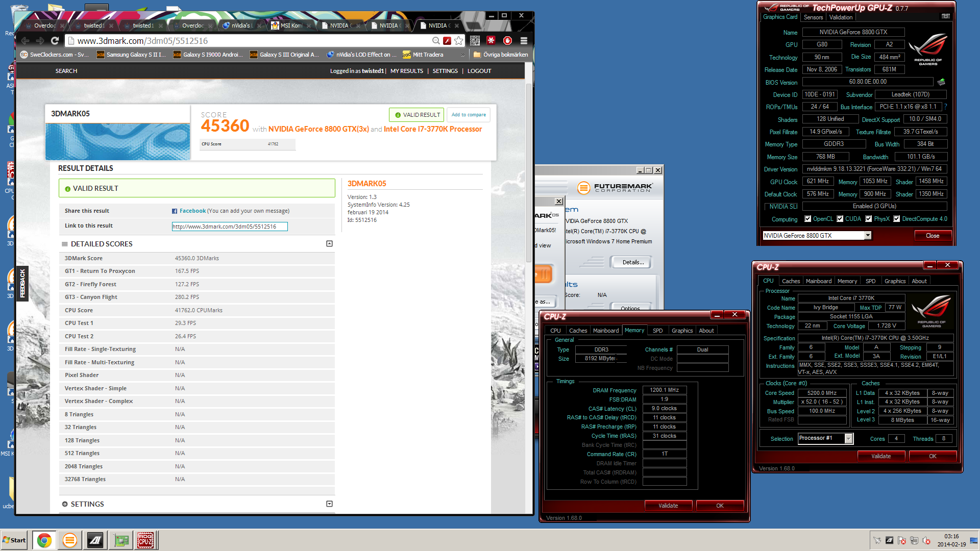This screenshot has width=980, height=551.
Task: Click the Chrome forward arrow
Action: point(40,41)
